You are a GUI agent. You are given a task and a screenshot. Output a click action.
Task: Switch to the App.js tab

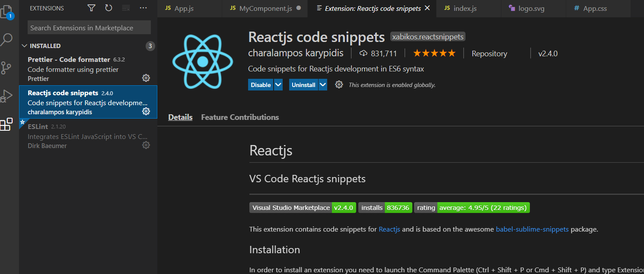tap(190, 9)
